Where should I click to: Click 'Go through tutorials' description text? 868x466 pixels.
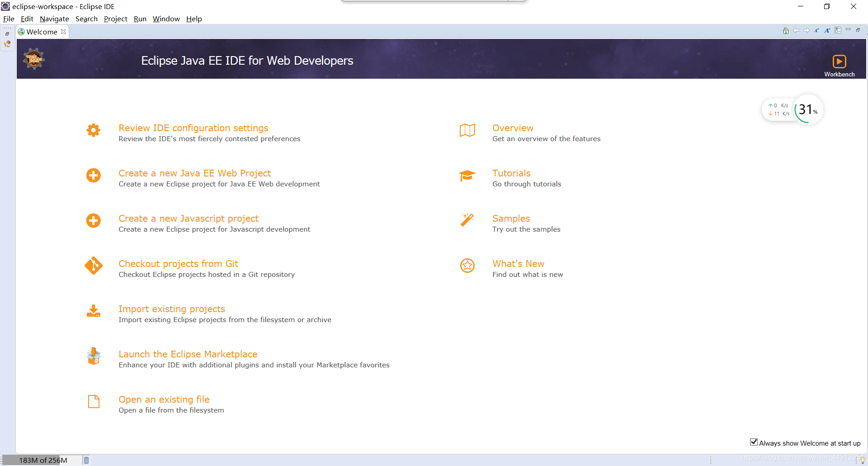click(527, 184)
